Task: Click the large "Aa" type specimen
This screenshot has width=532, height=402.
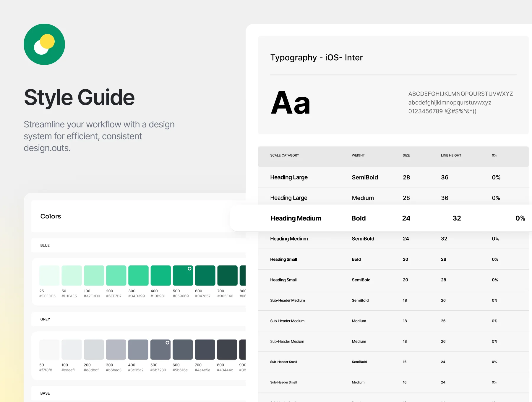Action: coord(291,103)
